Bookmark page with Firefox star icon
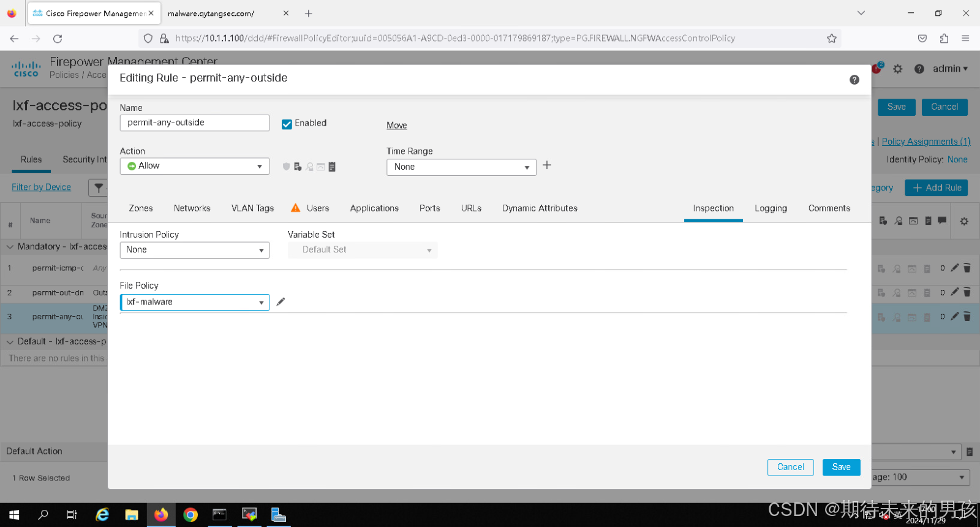Viewport: 980px width, 527px height. (831, 38)
